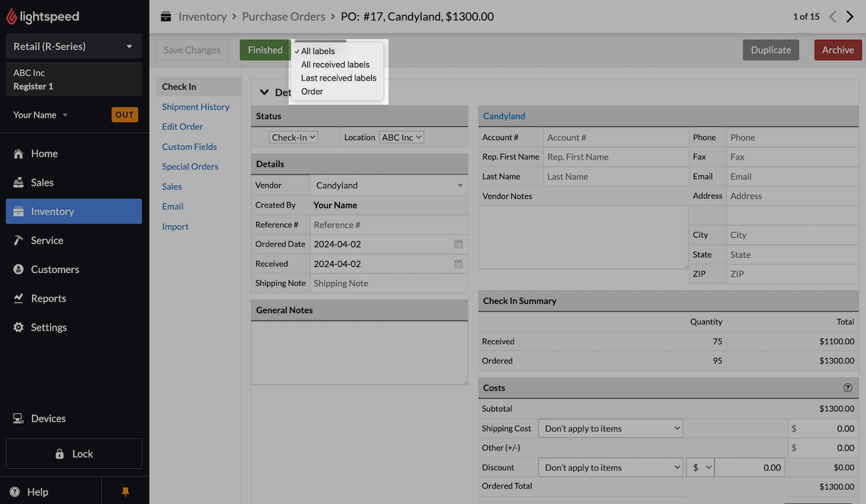
Task: Go to next purchase order arrow
Action: [850, 17]
